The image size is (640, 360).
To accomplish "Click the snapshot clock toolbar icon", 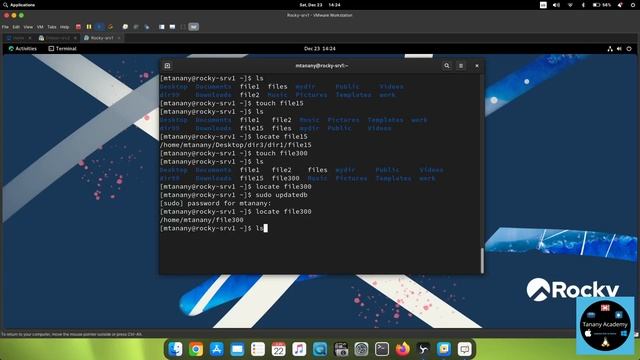I will point(125,27).
